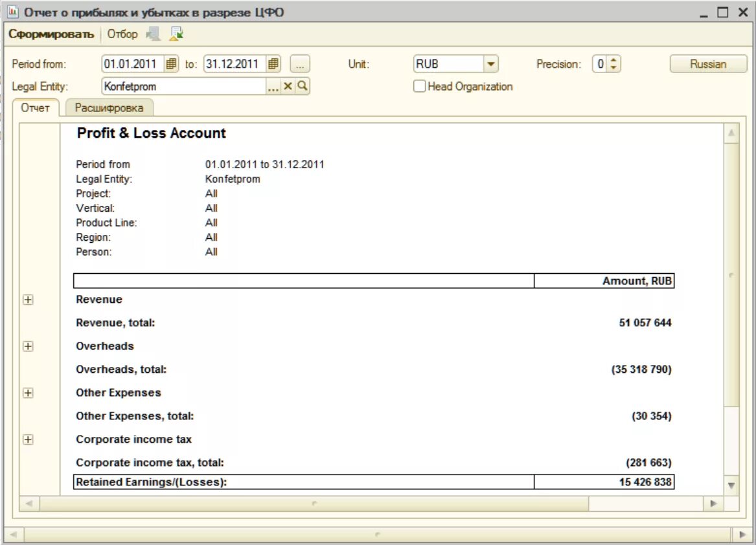Screen dimensions: 756x545
Task: Click the ellipsis select button in Legal Entity field
Action: point(273,87)
